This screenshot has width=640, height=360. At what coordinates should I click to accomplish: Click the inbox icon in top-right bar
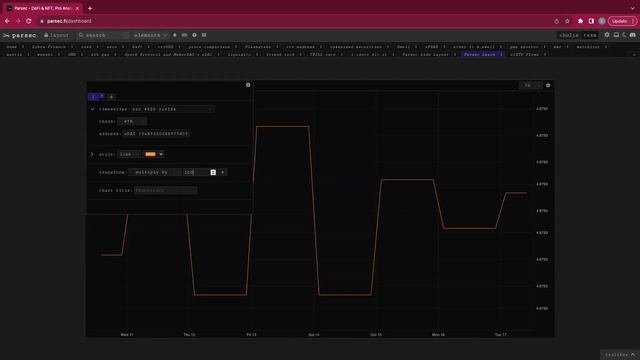click(x=616, y=35)
